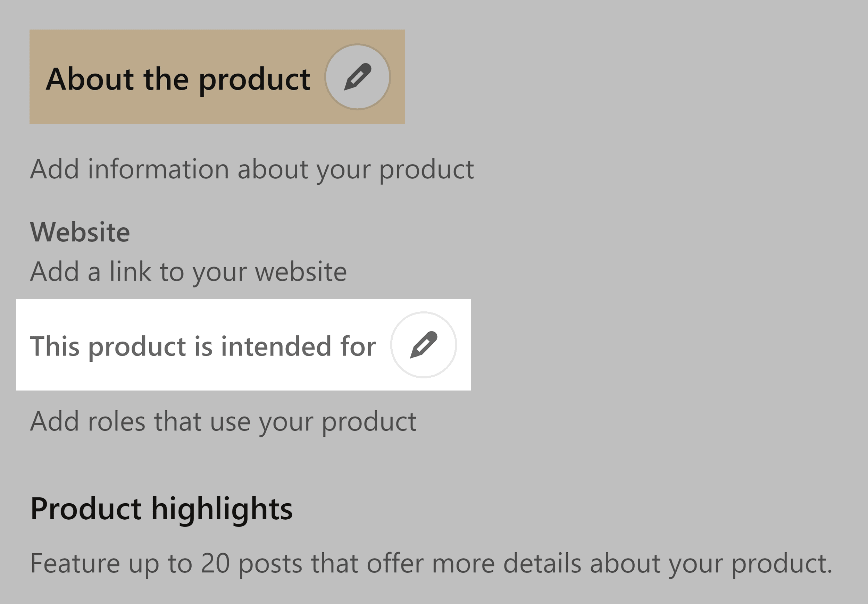868x604 pixels.
Task: Open the editor for This product is intended for
Action: point(424,344)
